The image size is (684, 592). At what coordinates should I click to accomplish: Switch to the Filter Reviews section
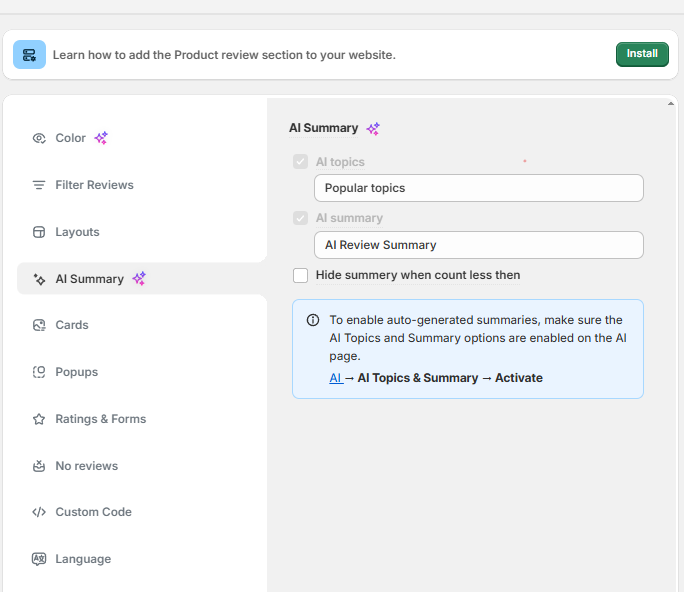94,185
